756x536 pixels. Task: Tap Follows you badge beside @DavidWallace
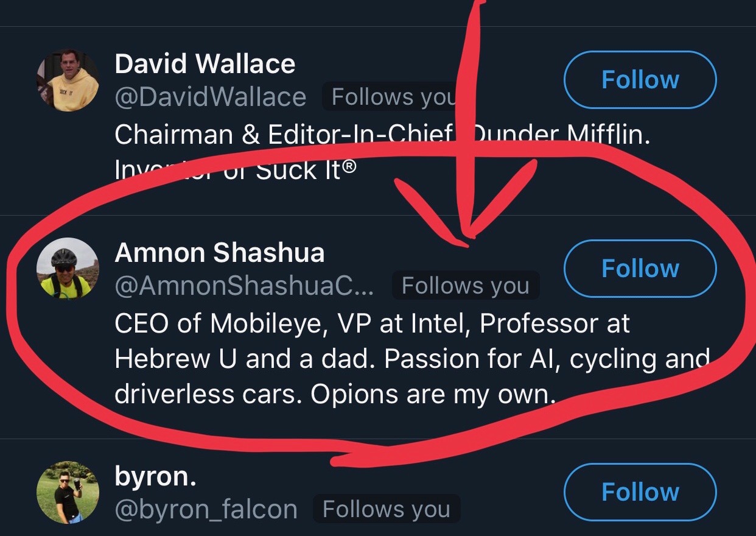[393, 97]
